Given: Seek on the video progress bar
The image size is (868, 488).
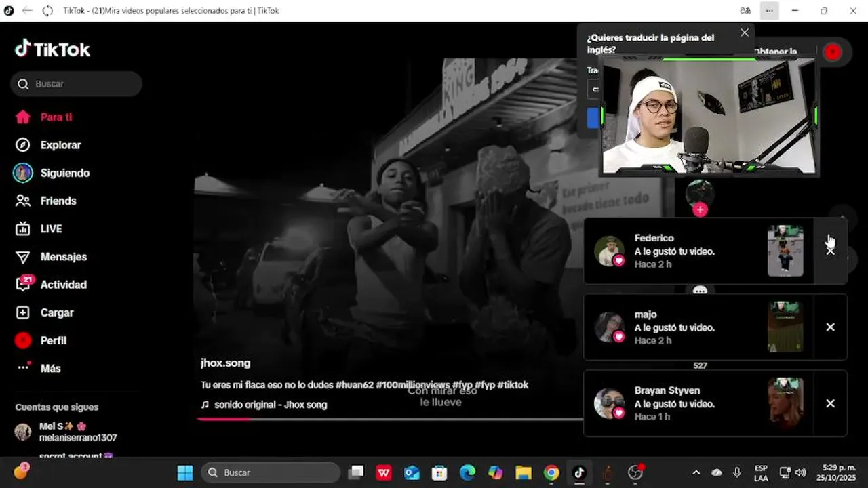Looking at the screenshot, I should (390, 419).
